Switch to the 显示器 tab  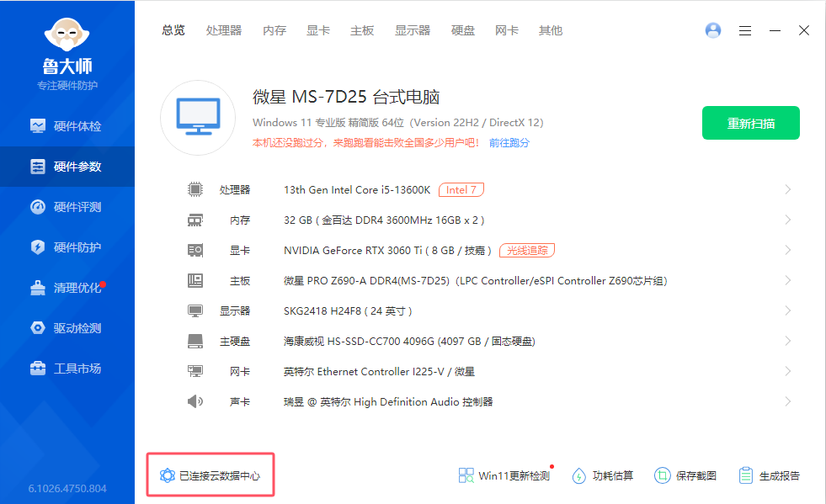pyautogui.click(x=413, y=30)
